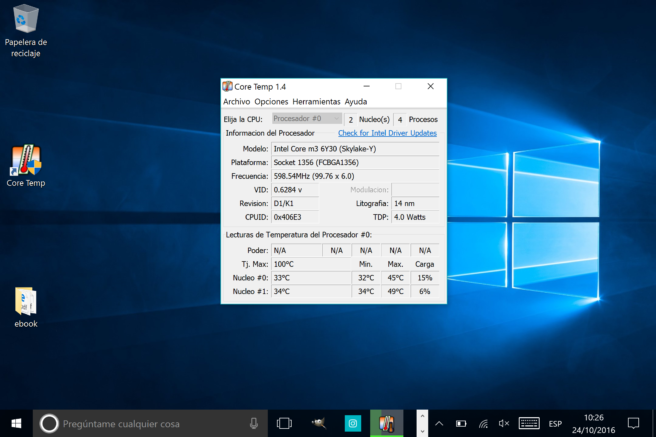Open the Windows Start menu

coord(16,424)
